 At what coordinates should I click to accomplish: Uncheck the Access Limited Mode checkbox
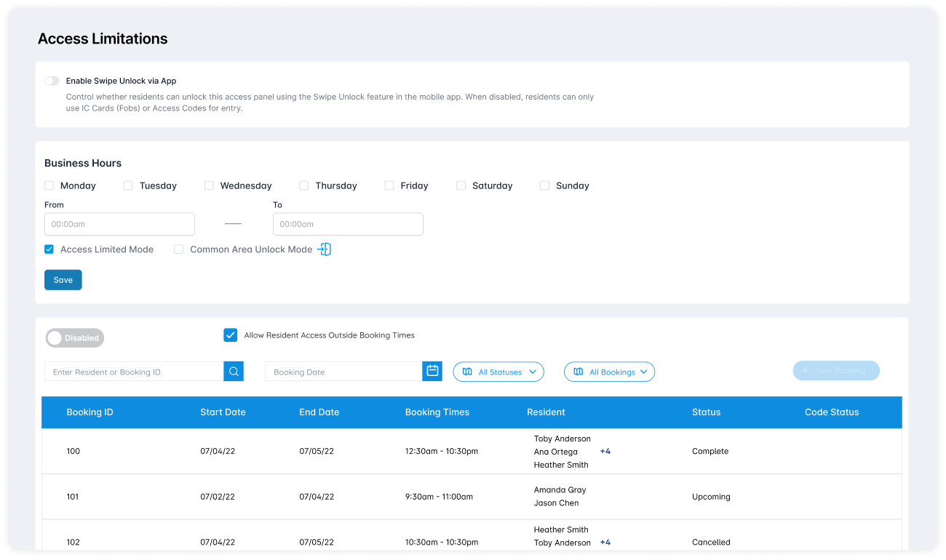point(49,249)
